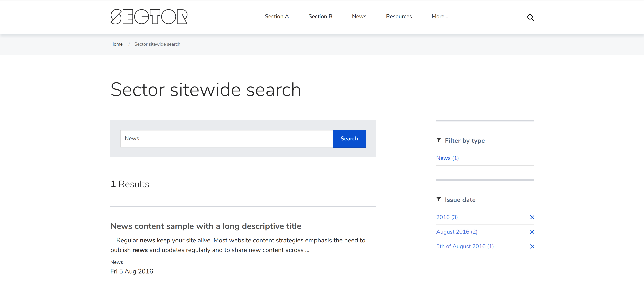Remove the 5th of August 2016 filter
The height and width of the screenshot is (304, 644).
point(532,246)
